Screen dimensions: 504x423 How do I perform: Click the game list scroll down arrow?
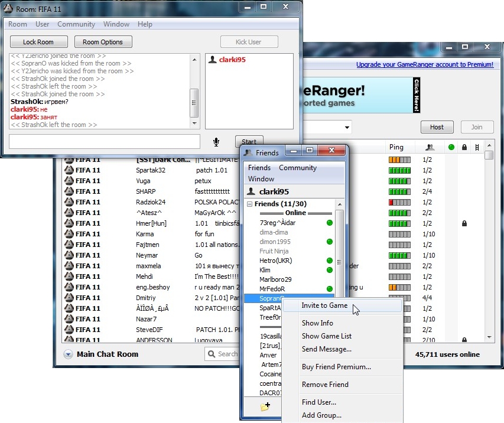(x=489, y=337)
